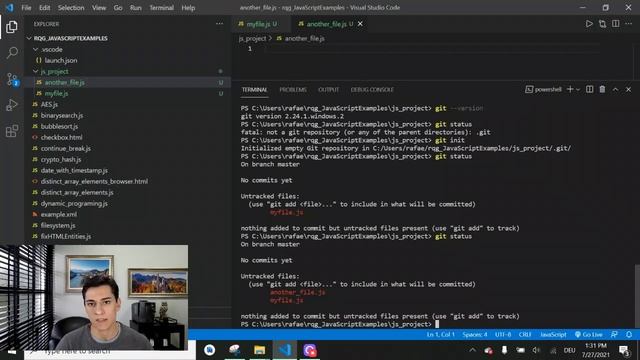Image resolution: width=640 pixels, height=360 pixels.
Task: Open crypto_hash.js in the explorer
Action: click(61, 160)
